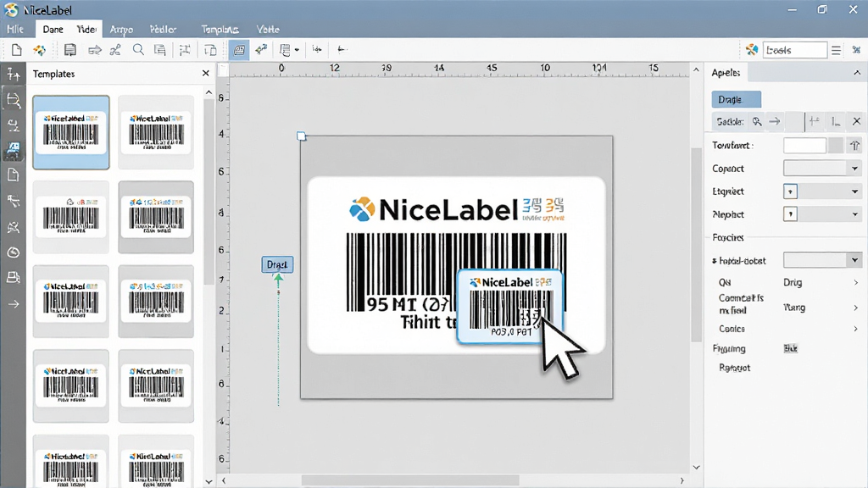Click the right arrow at the left sidebar bottom
This screenshot has width=868, height=488.
tap(14, 304)
